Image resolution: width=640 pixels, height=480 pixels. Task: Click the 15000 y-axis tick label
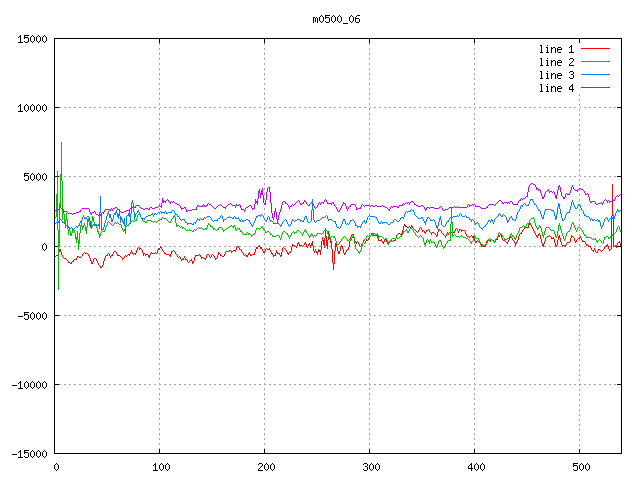pos(32,39)
